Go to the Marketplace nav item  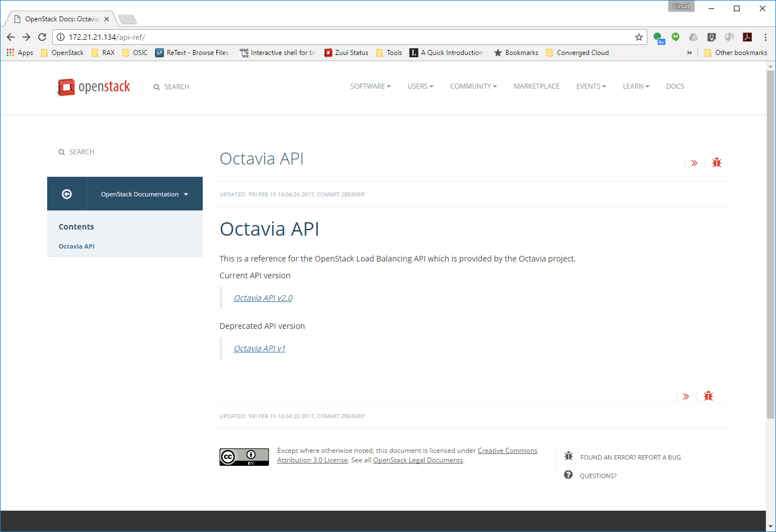[536, 86]
